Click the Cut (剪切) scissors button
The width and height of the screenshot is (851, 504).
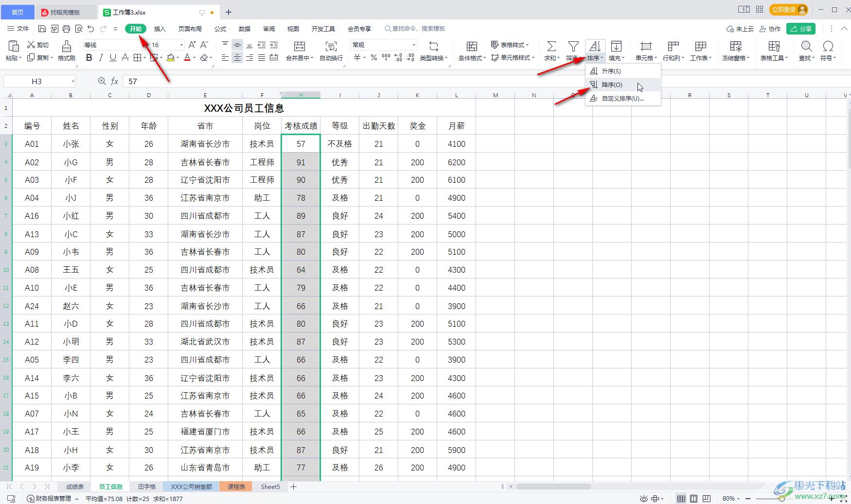click(x=38, y=45)
